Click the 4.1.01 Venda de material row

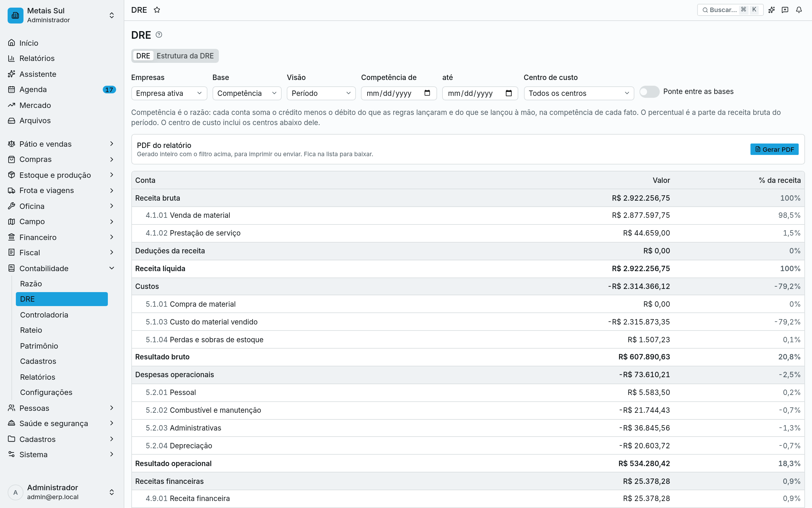468,215
